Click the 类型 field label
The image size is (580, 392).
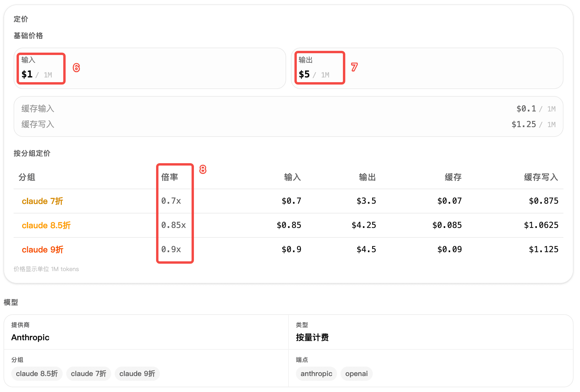pyautogui.click(x=302, y=325)
